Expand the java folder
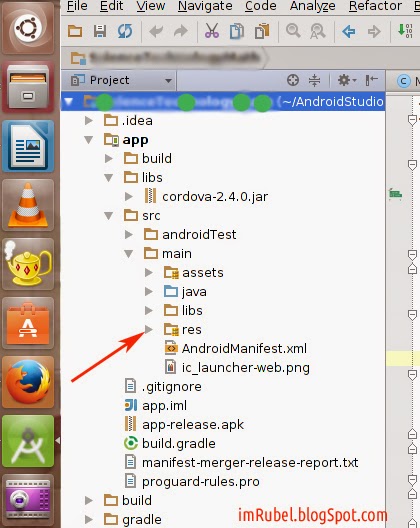Screen dimensions: 420x528 149,292
